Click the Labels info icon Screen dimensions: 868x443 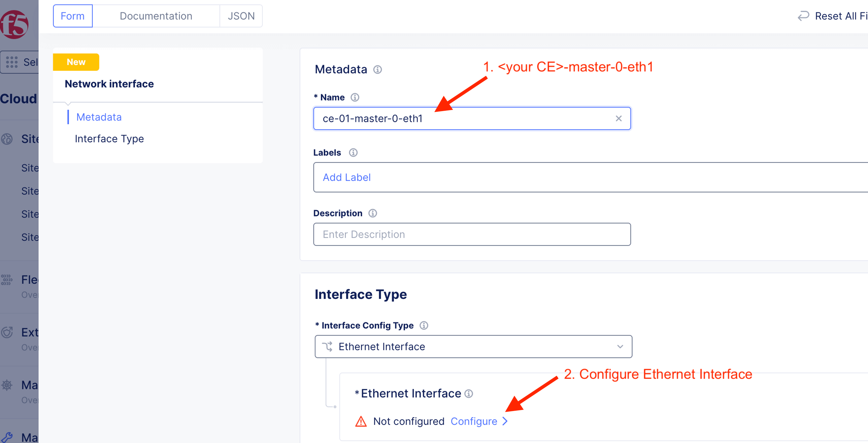point(353,152)
